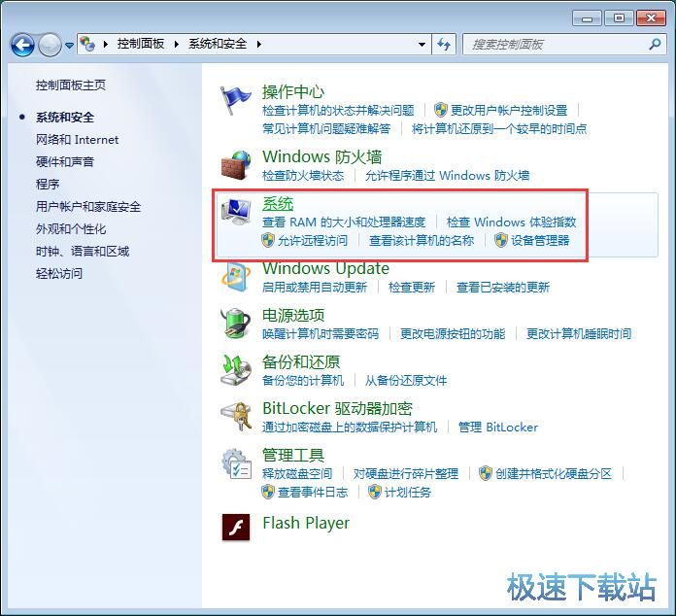Expand arrow after 控制面板 breadcrumb
This screenshot has width=676, height=616.
(177, 44)
